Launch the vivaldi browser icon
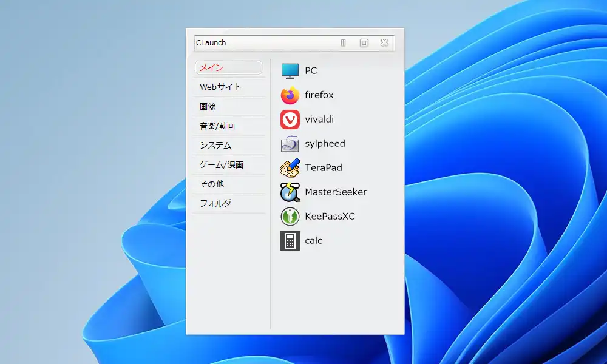Viewport: 607px width, 364px height. click(290, 119)
